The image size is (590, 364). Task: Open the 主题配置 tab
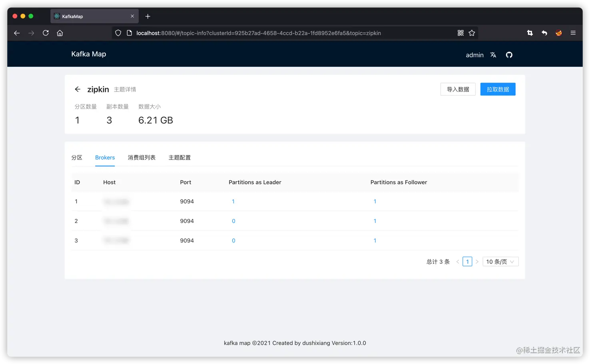coord(179,157)
